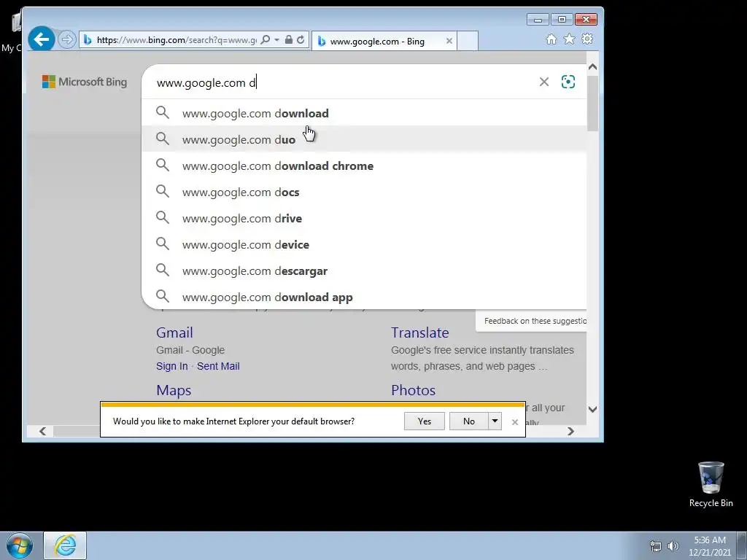Image resolution: width=747 pixels, height=560 pixels.
Task: Minimize the Internet Explorer window
Action: coord(538,20)
